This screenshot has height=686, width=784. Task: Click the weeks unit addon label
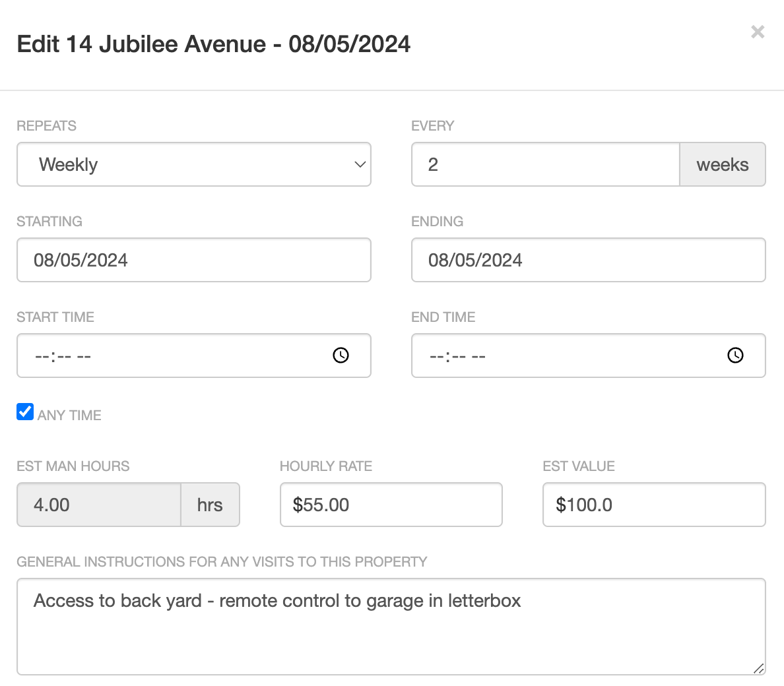click(x=723, y=164)
